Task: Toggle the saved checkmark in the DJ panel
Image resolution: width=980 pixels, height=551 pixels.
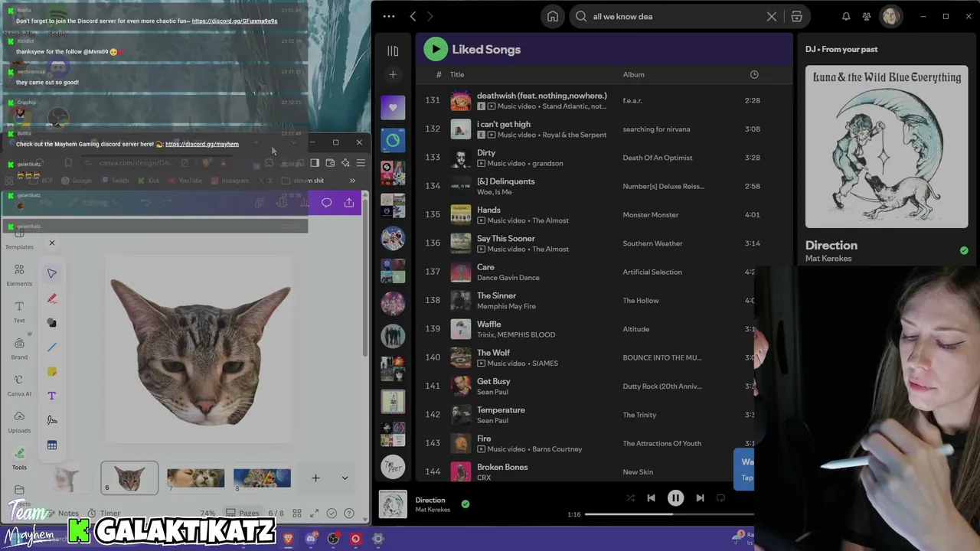Action: click(x=964, y=251)
